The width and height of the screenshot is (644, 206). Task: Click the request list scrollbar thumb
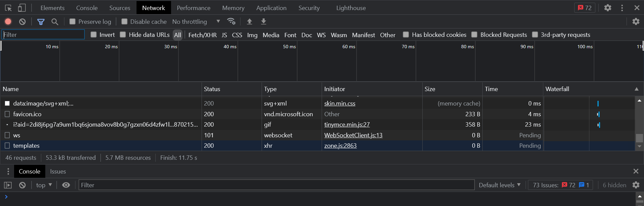pyautogui.click(x=639, y=138)
